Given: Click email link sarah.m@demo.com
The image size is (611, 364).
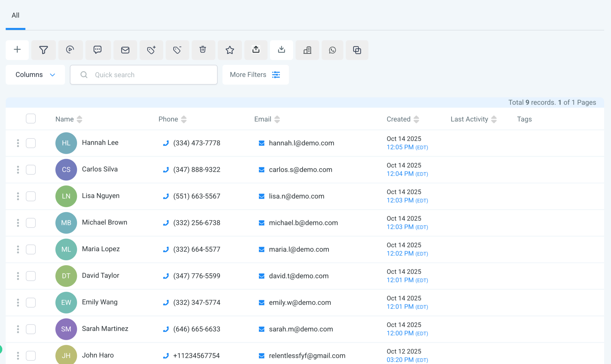Looking at the screenshot, I should 301,329.
